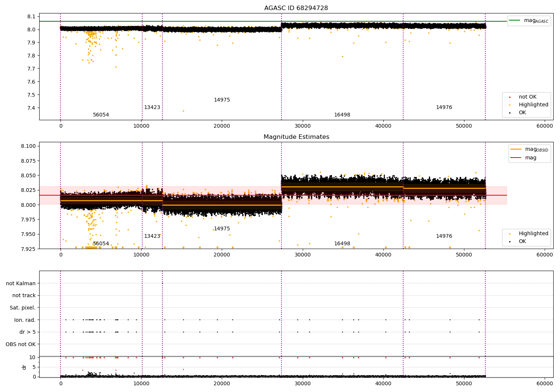560x392 pixels.
Task: Click obsid label 14975 in Magnitude Estimates plot
Action: click(x=222, y=229)
